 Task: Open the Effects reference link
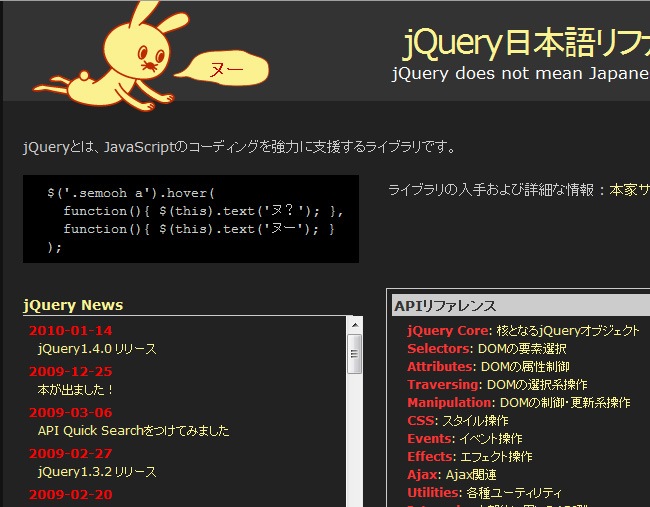click(431, 457)
